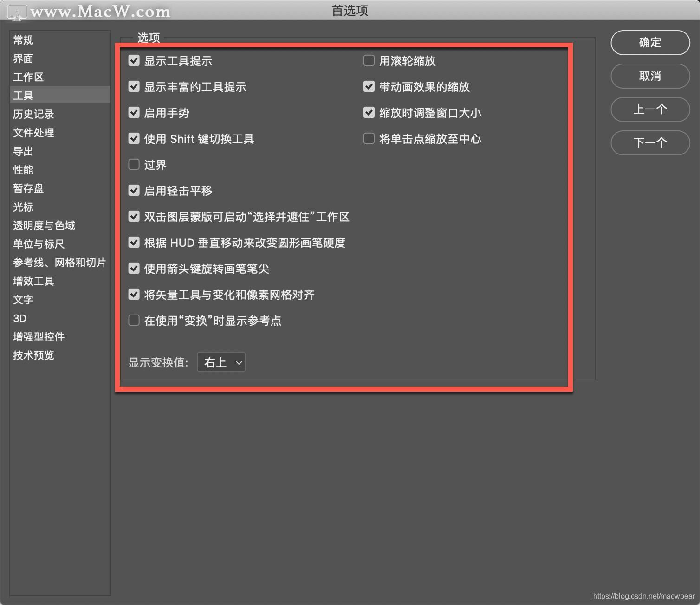
Task: Open 单位与标尺 preferences
Action: point(60,244)
